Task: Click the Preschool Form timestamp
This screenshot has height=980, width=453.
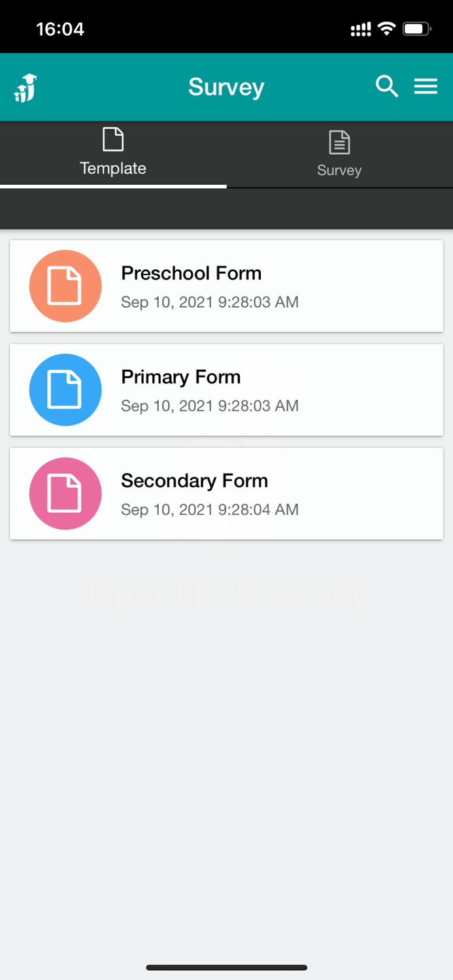Action: (209, 302)
